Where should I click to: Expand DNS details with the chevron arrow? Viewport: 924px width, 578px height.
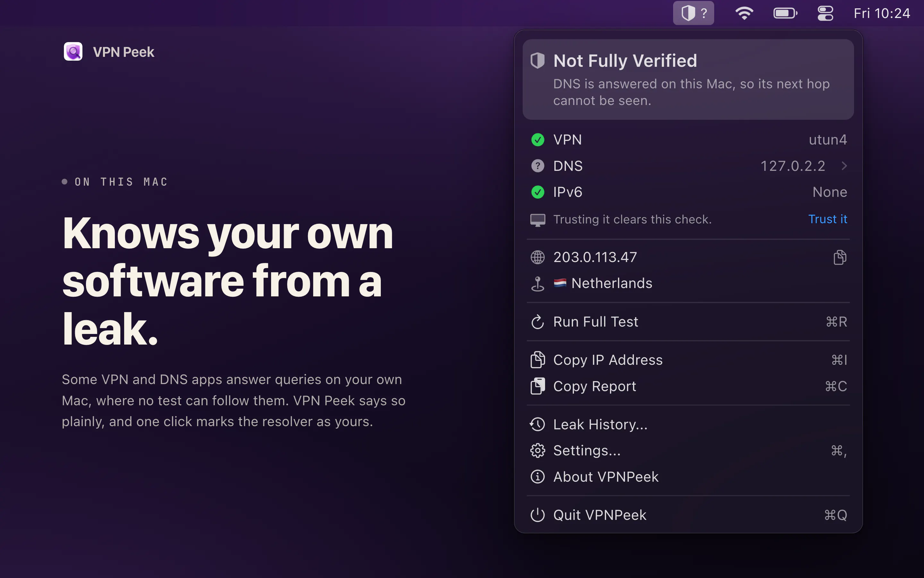pyautogui.click(x=844, y=166)
